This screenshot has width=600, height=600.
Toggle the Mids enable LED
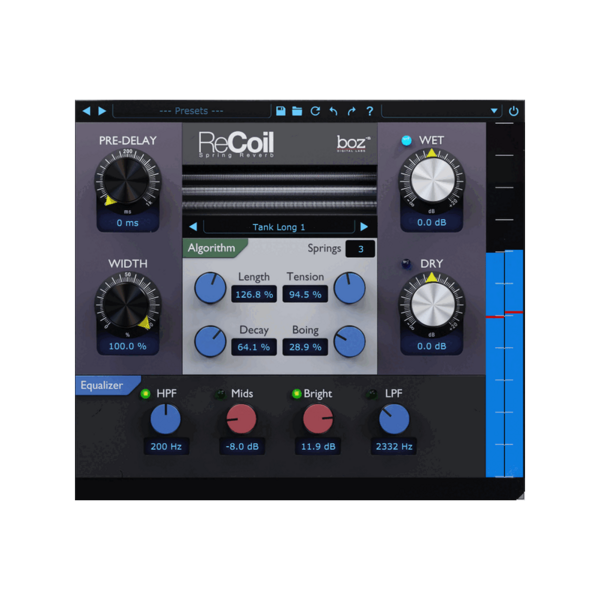pos(220,394)
